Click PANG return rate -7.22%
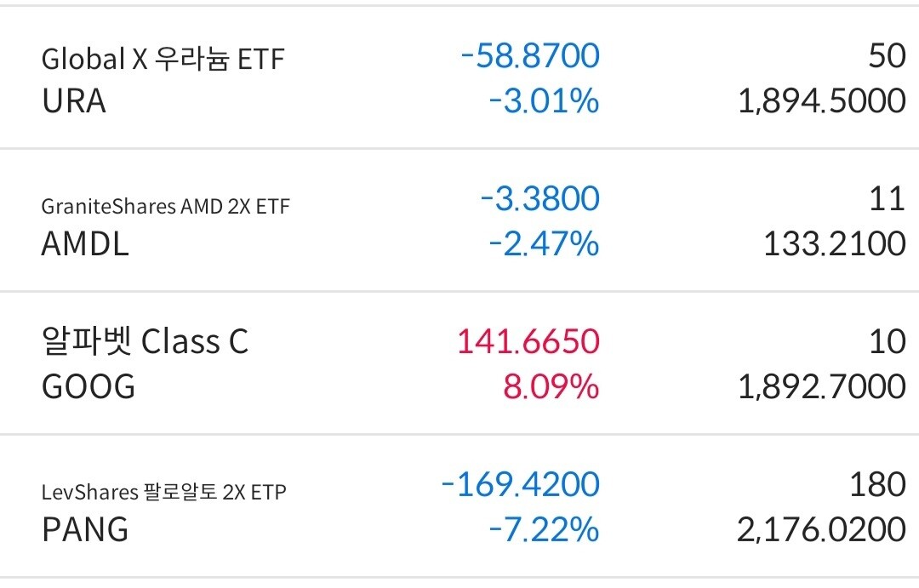 click(x=544, y=530)
